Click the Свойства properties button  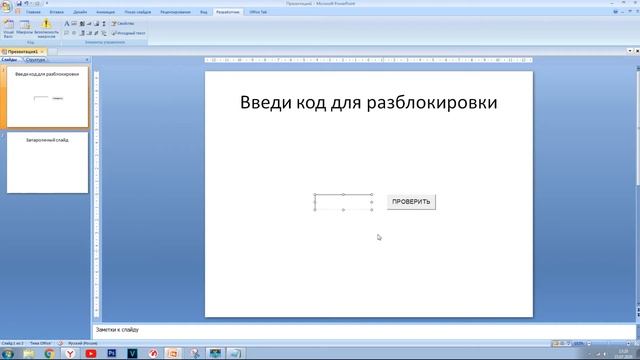click(x=122, y=24)
